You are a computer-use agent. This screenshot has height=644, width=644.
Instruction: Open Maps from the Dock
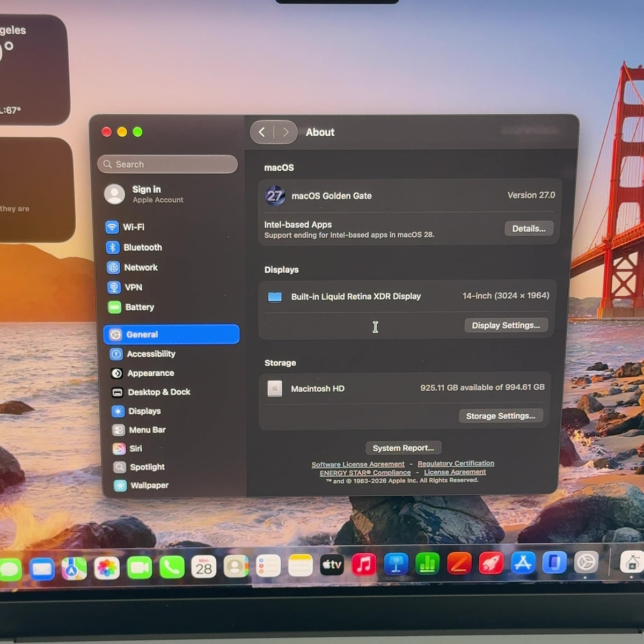point(74,568)
